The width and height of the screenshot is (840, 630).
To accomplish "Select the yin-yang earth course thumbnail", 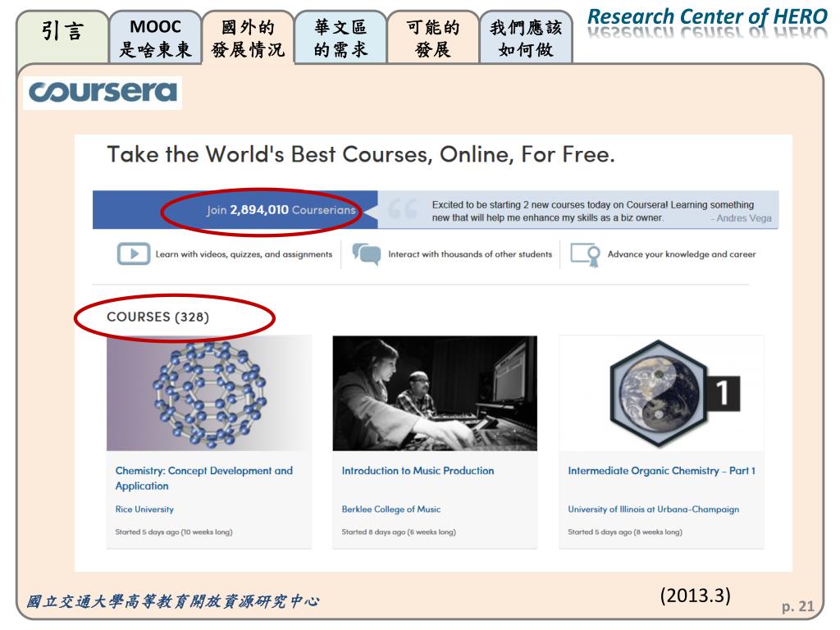I will 662,393.
